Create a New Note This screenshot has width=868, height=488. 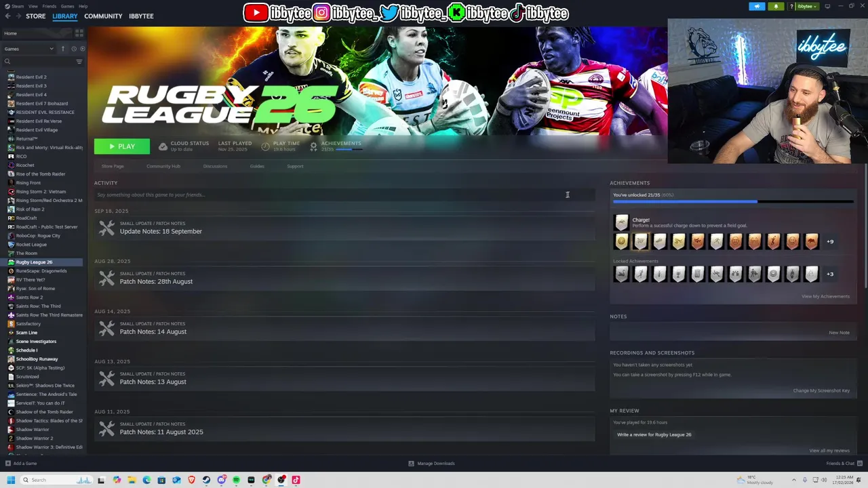click(839, 333)
